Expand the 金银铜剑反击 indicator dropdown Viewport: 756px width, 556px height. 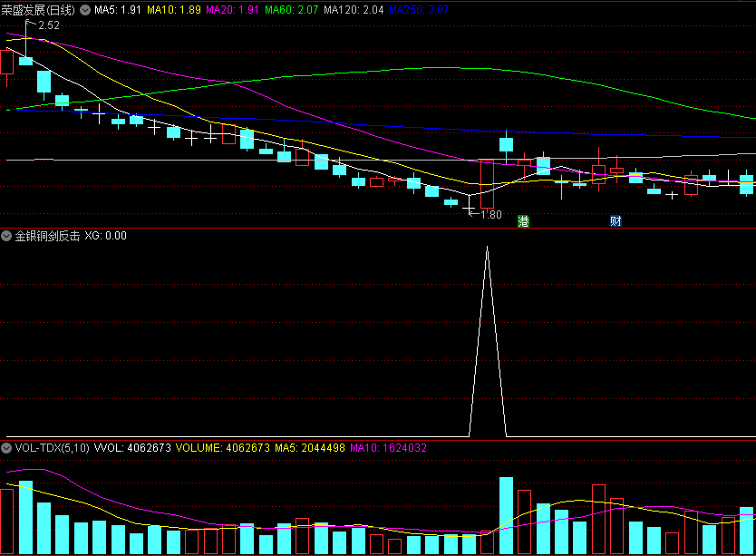(x=6, y=236)
